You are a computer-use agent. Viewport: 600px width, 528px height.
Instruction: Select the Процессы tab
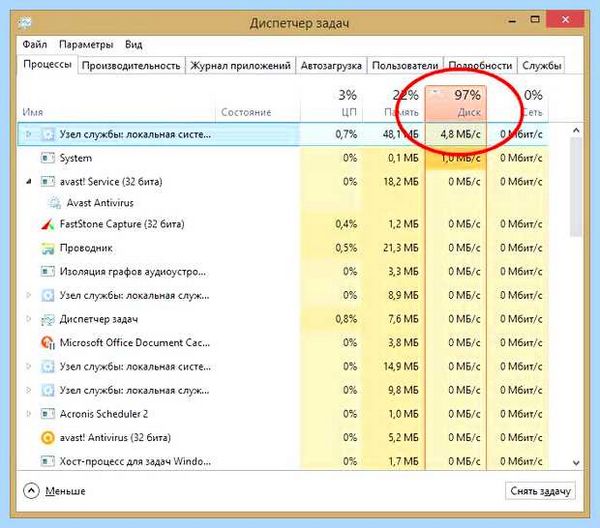[47, 64]
